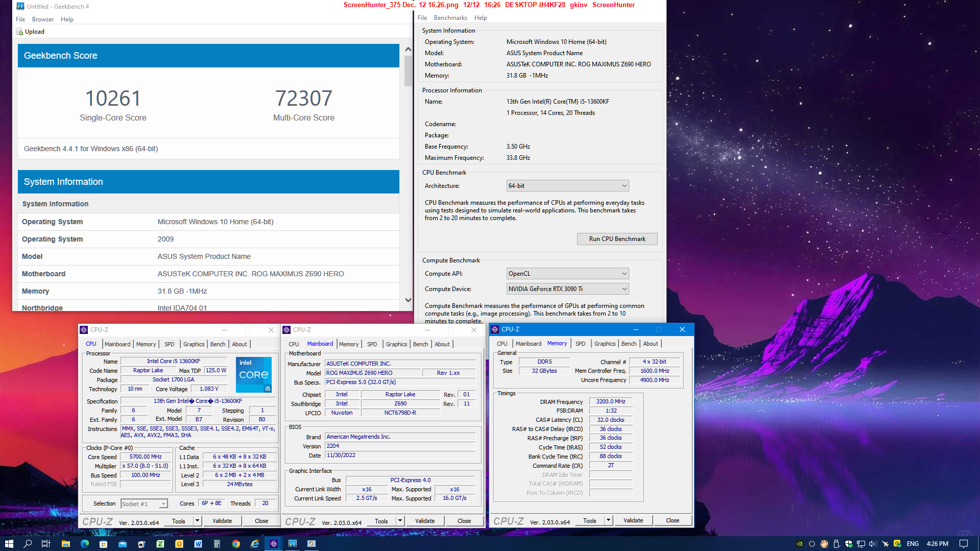Image resolution: width=980 pixels, height=551 pixels.
Task: Open the network tray icon
Action: [861, 544]
